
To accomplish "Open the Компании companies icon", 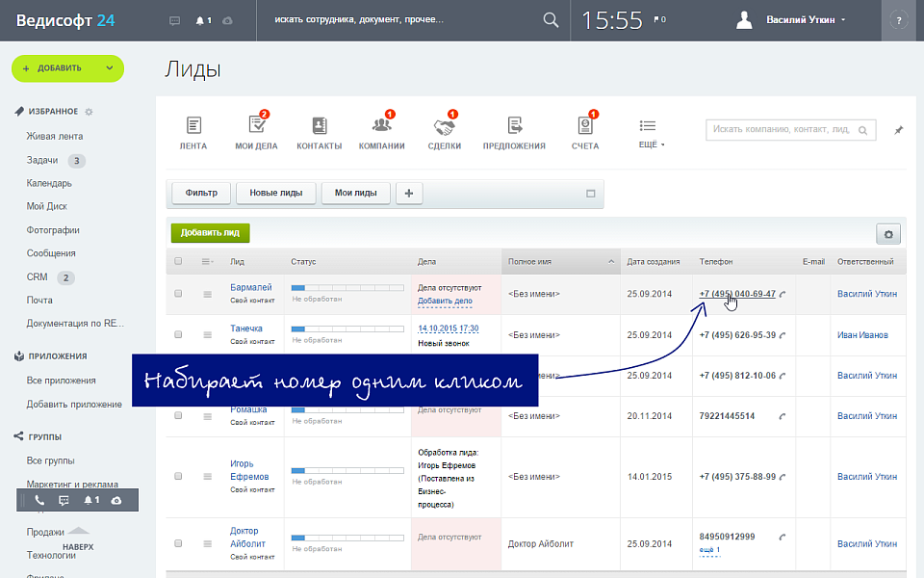I will pos(381,126).
